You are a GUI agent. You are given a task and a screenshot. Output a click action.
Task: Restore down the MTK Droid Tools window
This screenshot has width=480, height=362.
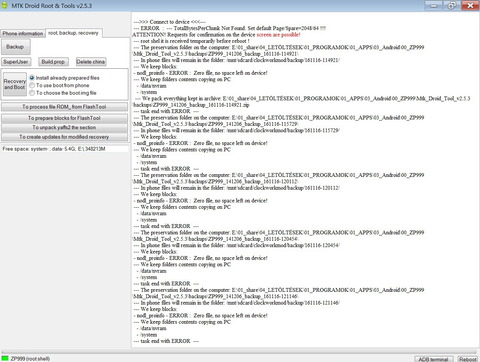click(452, 5)
